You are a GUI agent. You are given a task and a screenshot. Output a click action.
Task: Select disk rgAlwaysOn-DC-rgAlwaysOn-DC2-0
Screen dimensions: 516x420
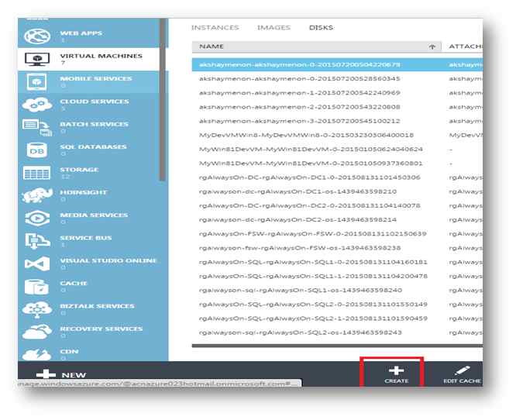click(310, 205)
